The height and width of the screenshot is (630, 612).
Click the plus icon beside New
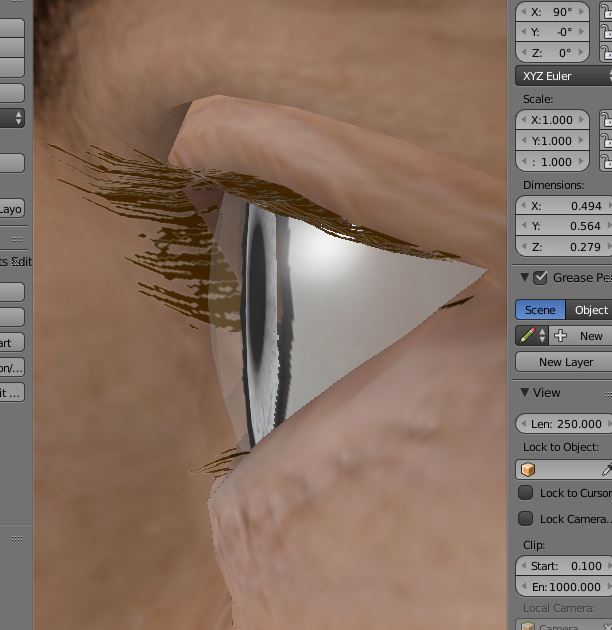(560, 335)
